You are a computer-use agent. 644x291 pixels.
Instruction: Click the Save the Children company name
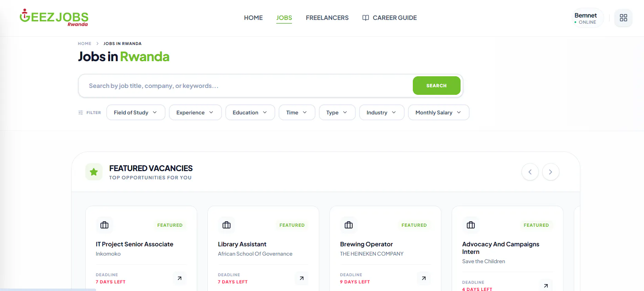[484, 261]
